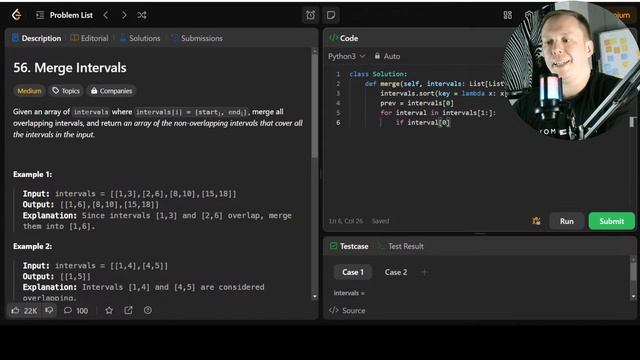Viewport: 640px width, 360px height.
Task: Click the 'intervals =' testcase label
Action: point(349,293)
